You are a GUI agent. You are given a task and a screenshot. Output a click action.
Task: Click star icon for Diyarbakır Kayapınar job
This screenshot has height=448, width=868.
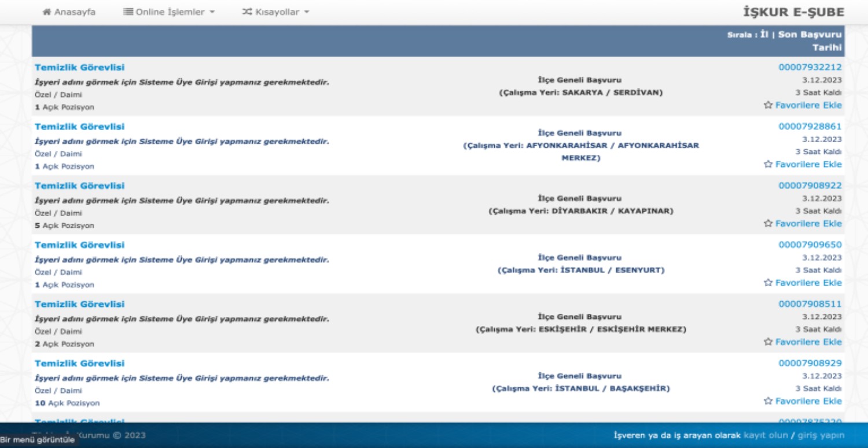pyautogui.click(x=768, y=224)
